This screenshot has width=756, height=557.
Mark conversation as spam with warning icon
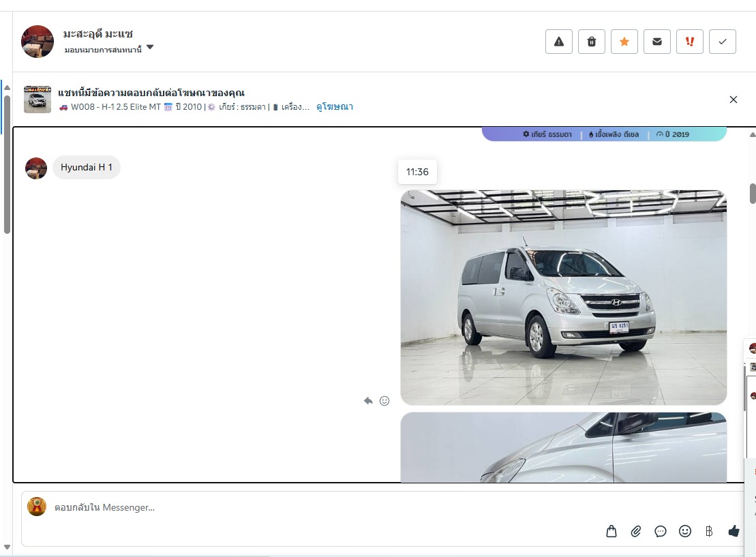[x=559, y=42]
